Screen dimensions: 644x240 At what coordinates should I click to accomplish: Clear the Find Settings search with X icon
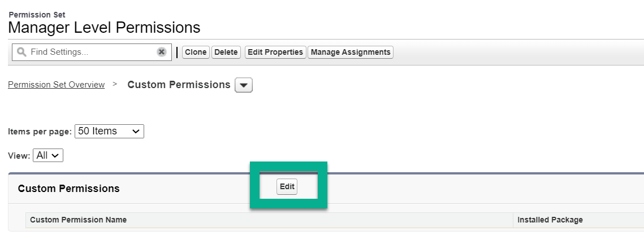pyautogui.click(x=161, y=52)
